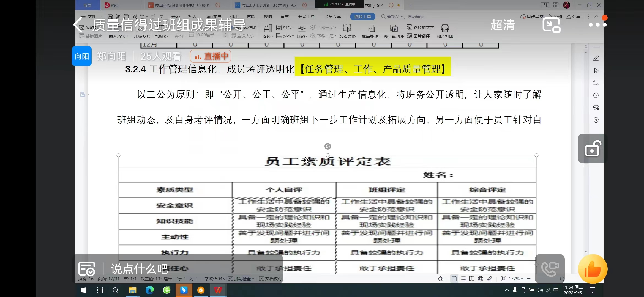The image size is (644, 297).
Task: Open the 177% zoom level dropdown
Action: pyautogui.click(x=516, y=279)
